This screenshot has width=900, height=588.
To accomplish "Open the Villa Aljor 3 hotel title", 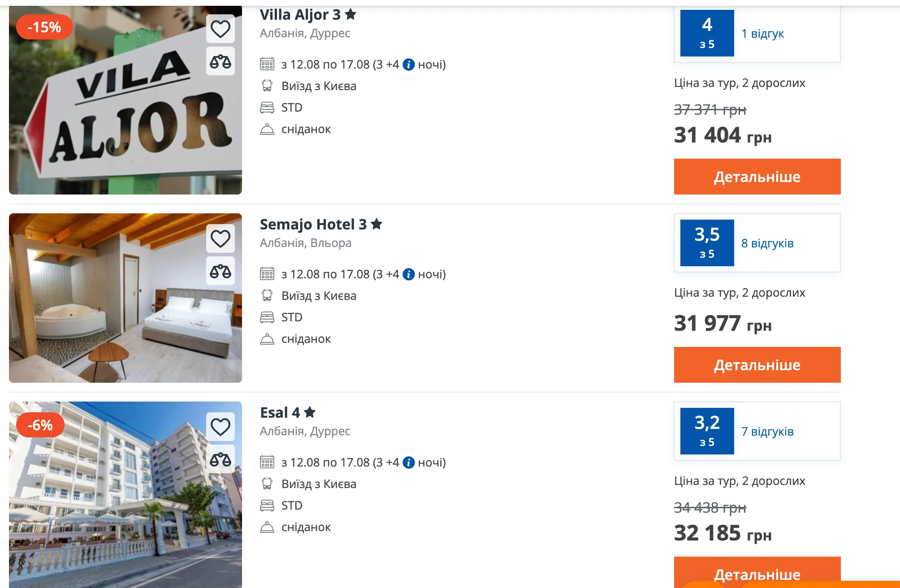I will click(308, 15).
